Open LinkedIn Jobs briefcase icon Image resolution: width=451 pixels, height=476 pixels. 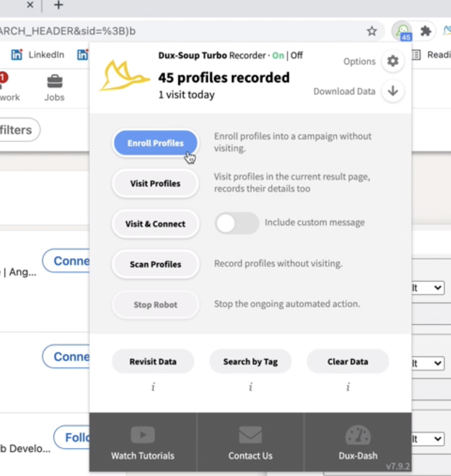tap(54, 88)
